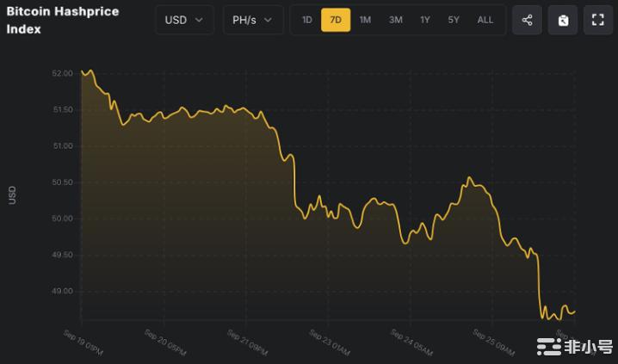Switch to 1M time range
The width and height of the screenshot is (618, 364).
(365, 20)
